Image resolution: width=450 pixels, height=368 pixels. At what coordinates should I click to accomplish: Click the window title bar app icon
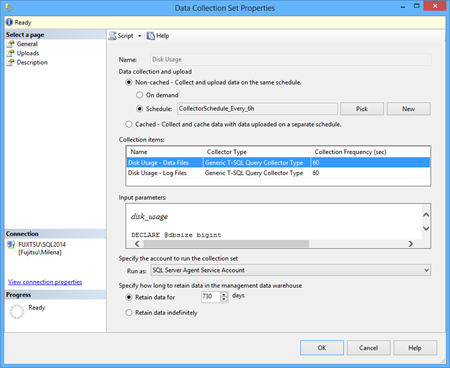point(9,7)
